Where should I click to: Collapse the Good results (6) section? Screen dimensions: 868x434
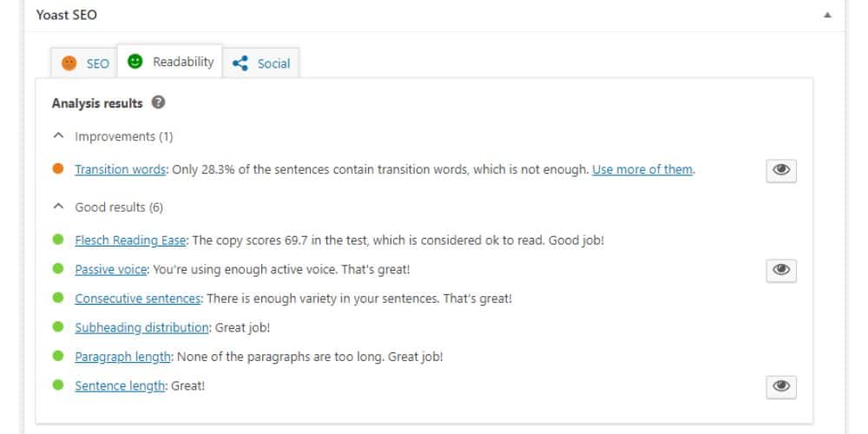pos(59,207)
